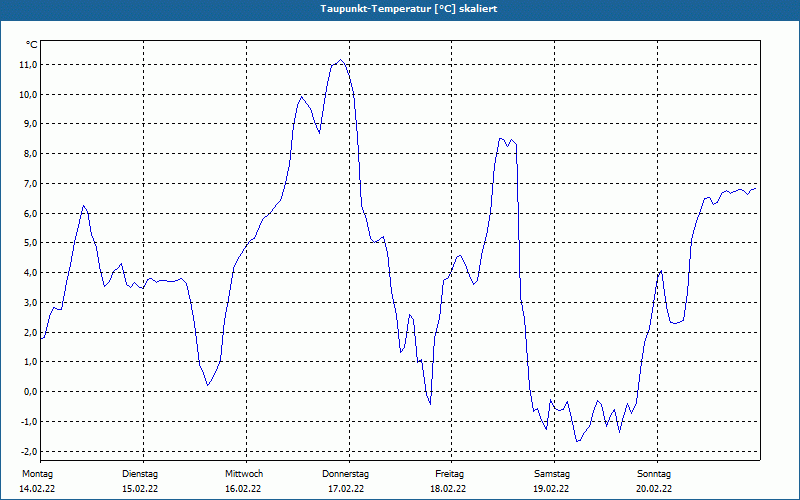Select the Mittwoch day label
800x500 pixels.
click(x=244, y=474)
